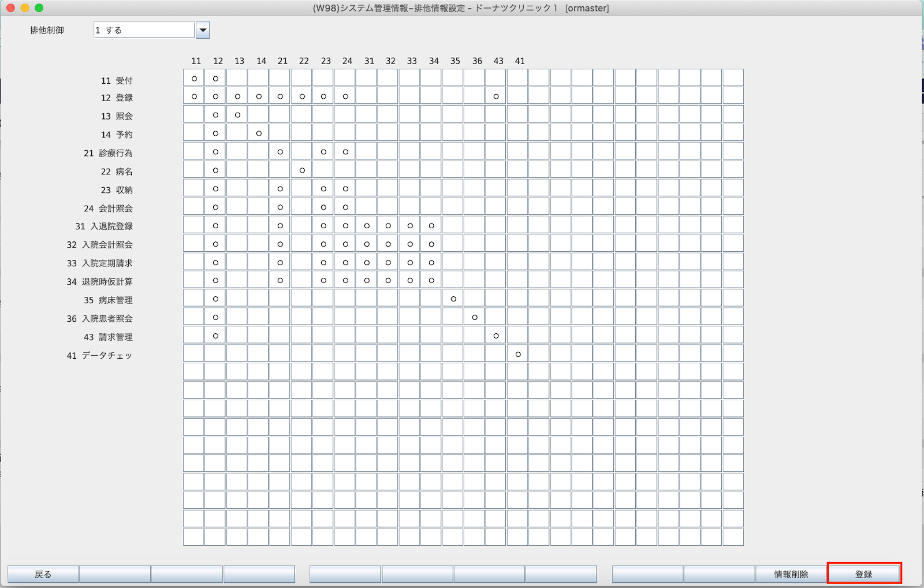
Task: Toggle the 36 入院患者照会 row, column 36 cell
Action: (475, 317)
